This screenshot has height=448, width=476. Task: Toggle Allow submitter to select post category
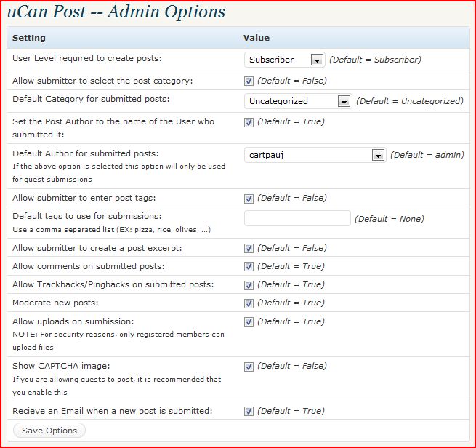249,81
